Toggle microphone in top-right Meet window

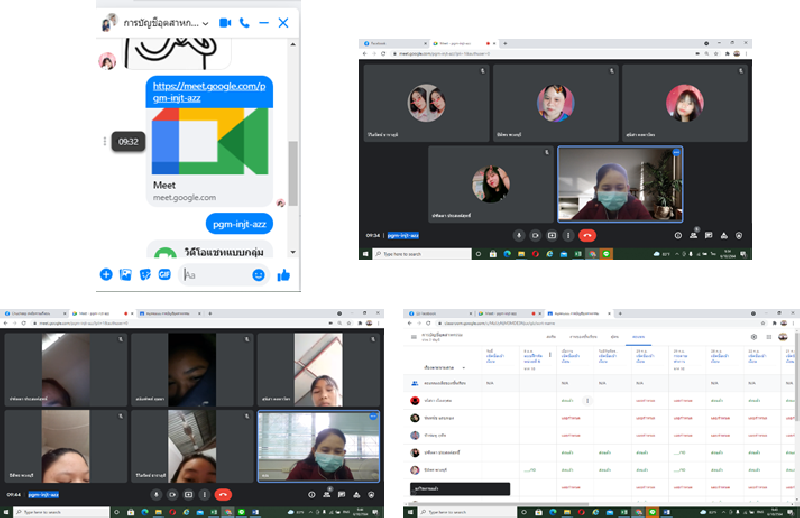519,235
